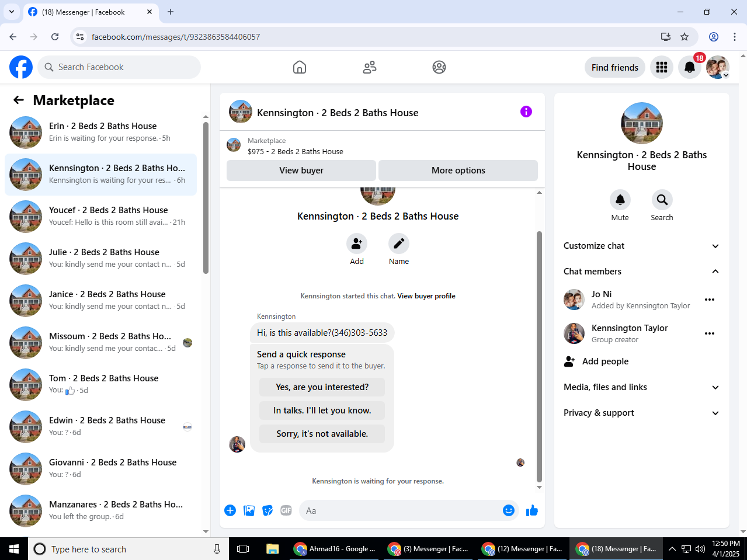This screenshot has height=560, width=747.
Task: Click the $975 - 2 Beds 2 Baths listing
Action: tap(296, 151)
